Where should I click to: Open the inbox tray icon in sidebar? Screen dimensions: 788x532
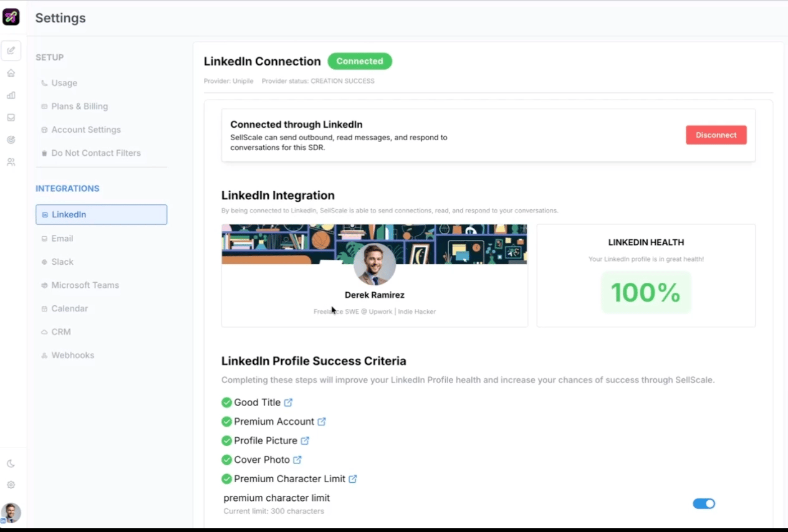click(11, 117)
